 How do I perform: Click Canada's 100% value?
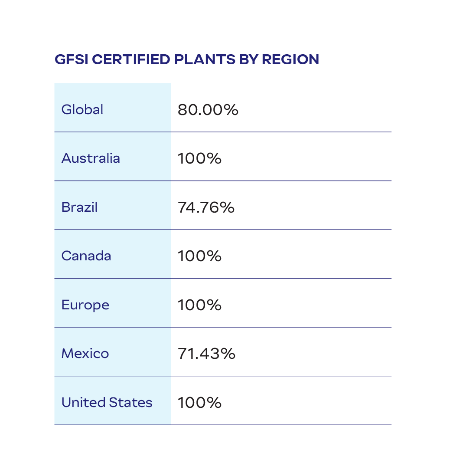(x=199, y=256)
